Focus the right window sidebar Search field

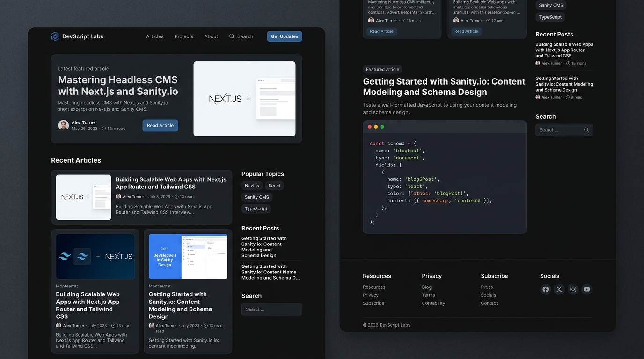pyautogui.click(x=564, y=130)
